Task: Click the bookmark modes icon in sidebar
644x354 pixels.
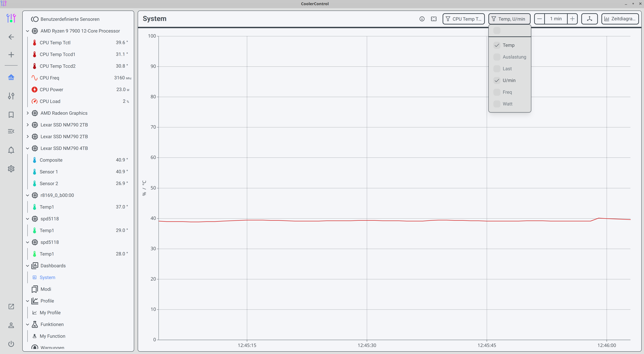Action: [x=11, y=115]
